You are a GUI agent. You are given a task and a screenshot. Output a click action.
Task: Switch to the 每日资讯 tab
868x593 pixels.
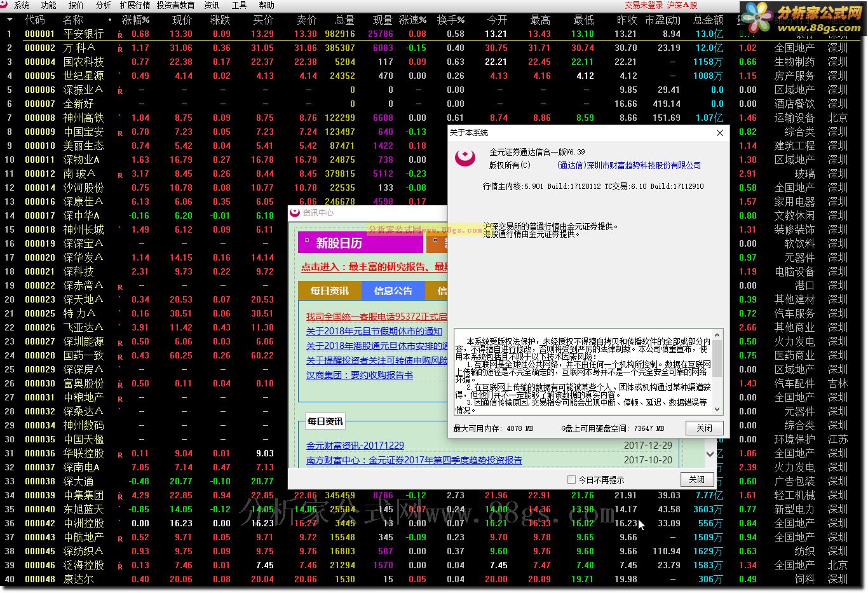click(x=330, y=290)
